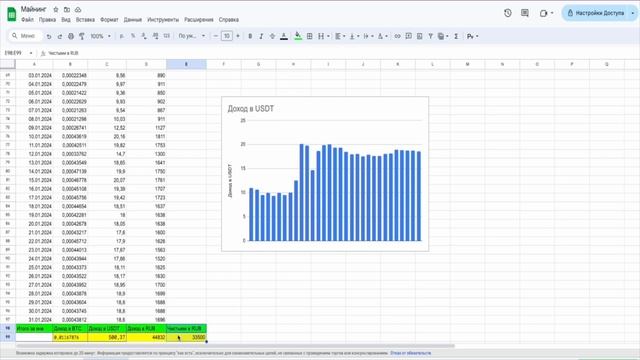Activate the paint format tool
Viewport: 640px width, 360px height.
pyautogui.click(x=82, y=36)
